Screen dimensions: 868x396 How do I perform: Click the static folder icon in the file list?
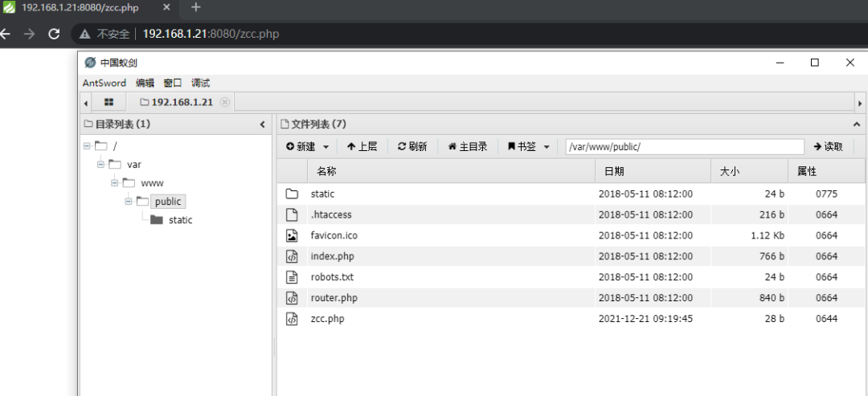292,194
